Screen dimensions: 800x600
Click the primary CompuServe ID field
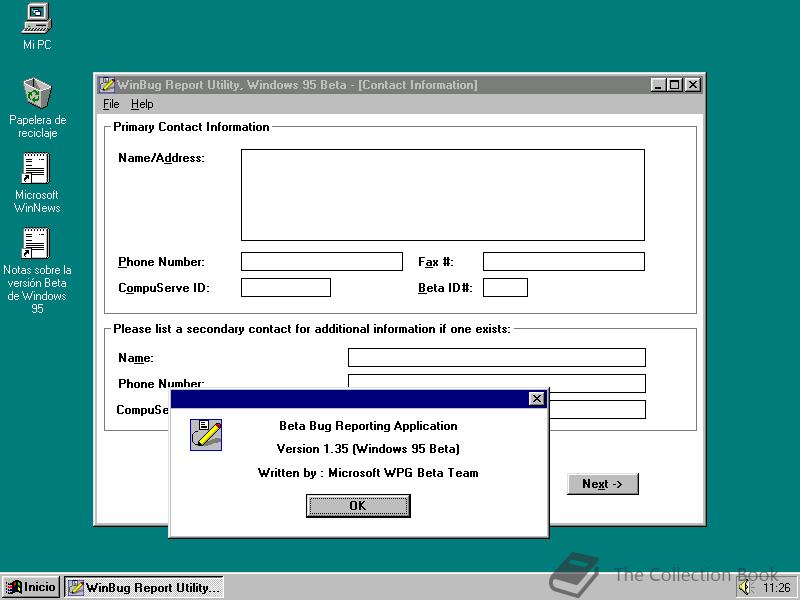tap(286, 288)
